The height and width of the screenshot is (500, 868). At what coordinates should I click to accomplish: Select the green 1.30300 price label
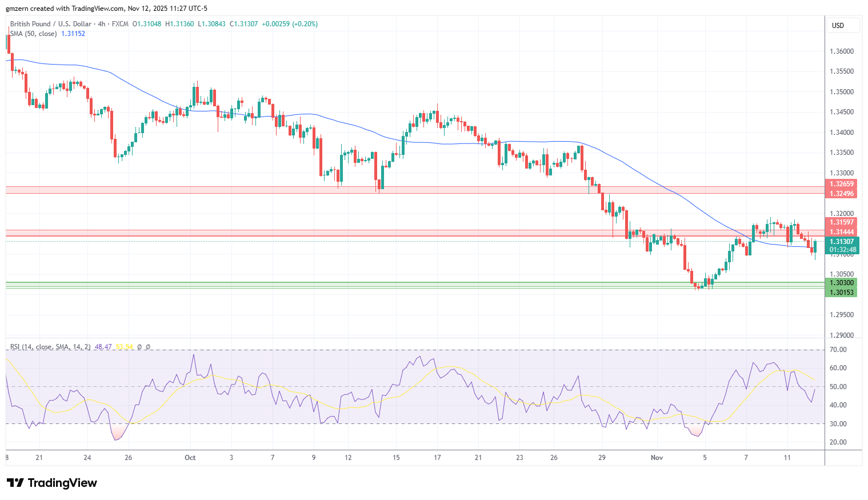tap(842, 283)
